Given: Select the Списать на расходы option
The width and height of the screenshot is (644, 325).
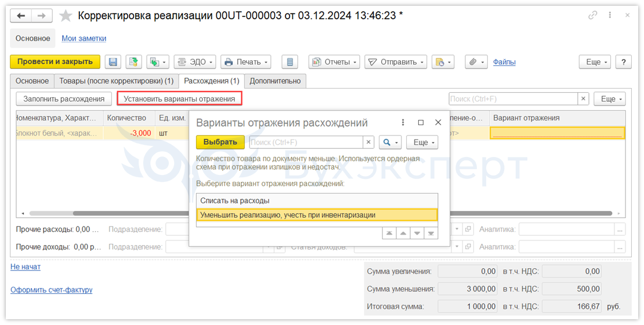Looking at the screenshot, I should pos(235,200).
